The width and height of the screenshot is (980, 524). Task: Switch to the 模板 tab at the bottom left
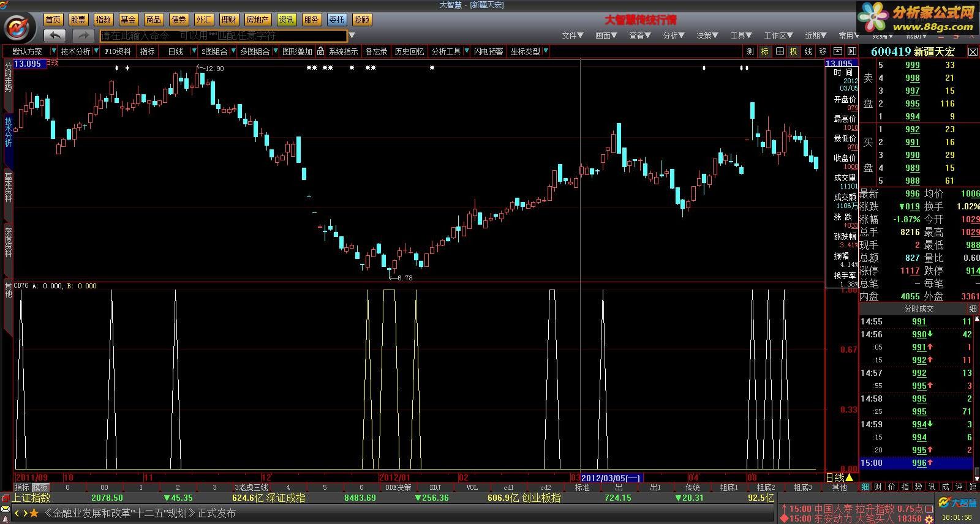(40, 487)
